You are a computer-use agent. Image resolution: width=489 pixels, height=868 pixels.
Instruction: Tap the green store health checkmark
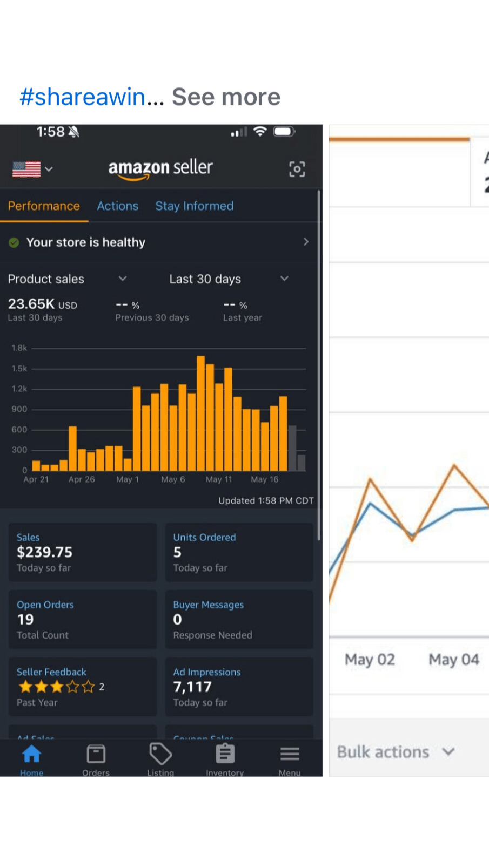pyautogui.click(x=14, y=242)
